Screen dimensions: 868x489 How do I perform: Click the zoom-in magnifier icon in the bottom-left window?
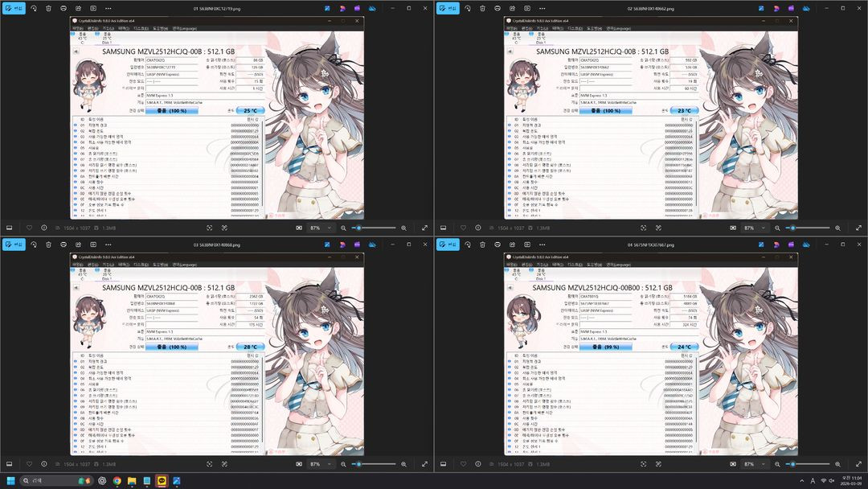coord(404,464)
